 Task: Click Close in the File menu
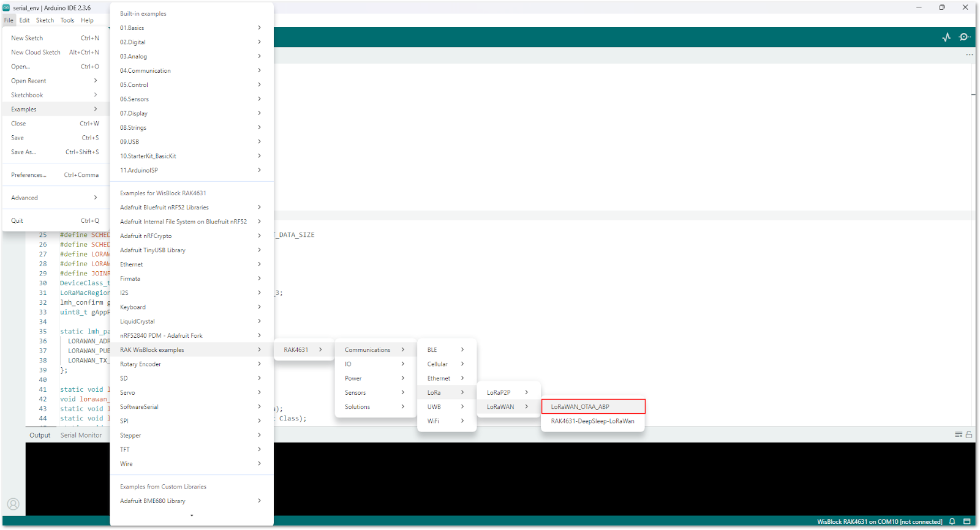pyautogui.click(x=55, y=124)
